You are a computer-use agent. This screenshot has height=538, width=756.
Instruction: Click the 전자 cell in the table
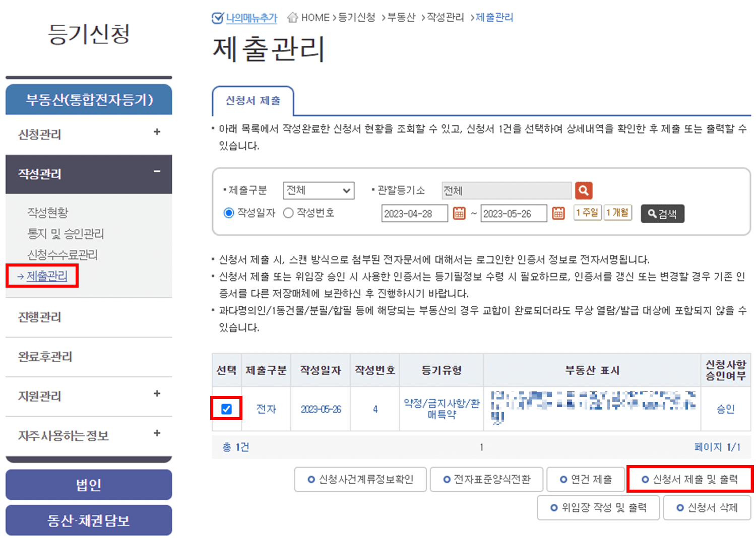coord(266,409)
